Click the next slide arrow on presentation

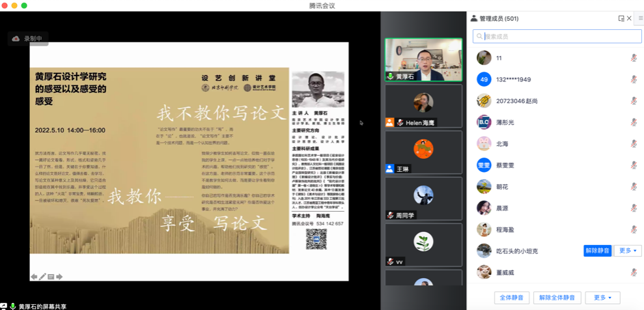(x=59, y=277)
